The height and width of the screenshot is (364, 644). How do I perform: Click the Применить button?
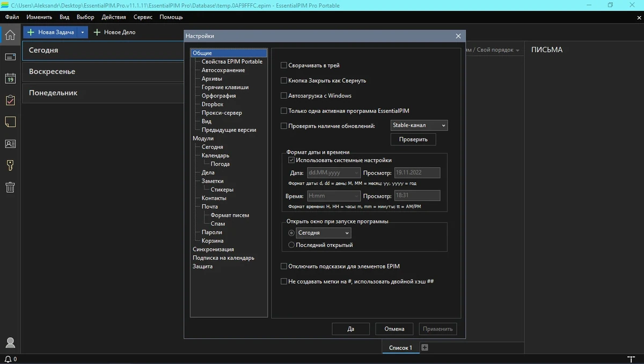click(x=438, y=329)
